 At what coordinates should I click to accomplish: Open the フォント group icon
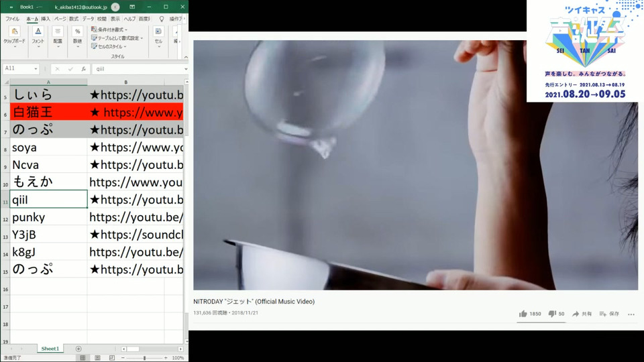pyautogui.click(x=38, y=36)
